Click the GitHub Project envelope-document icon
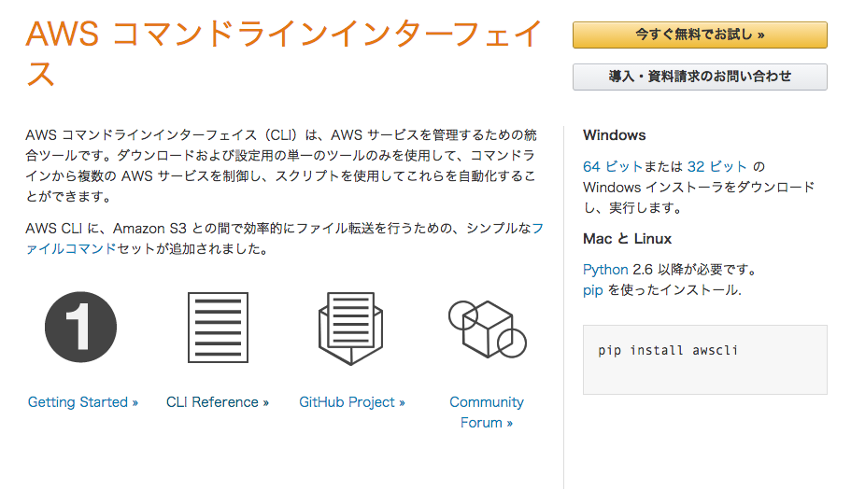Screen dimensions: 851x504 [x=350, y=329]
